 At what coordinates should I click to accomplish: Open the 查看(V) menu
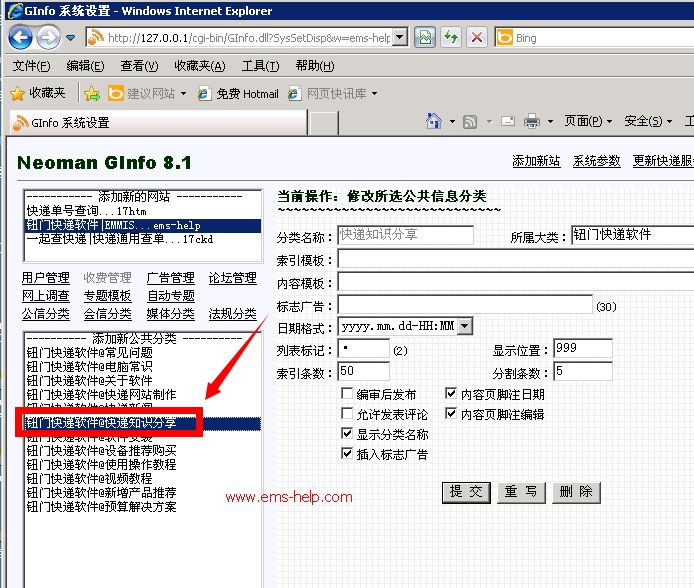(x=139, y=66)
